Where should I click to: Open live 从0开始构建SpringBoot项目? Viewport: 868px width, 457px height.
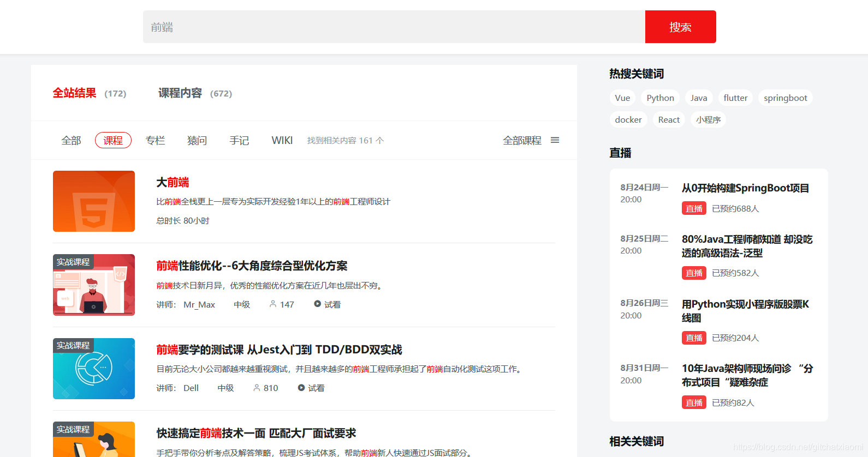(x=745, y=188)
